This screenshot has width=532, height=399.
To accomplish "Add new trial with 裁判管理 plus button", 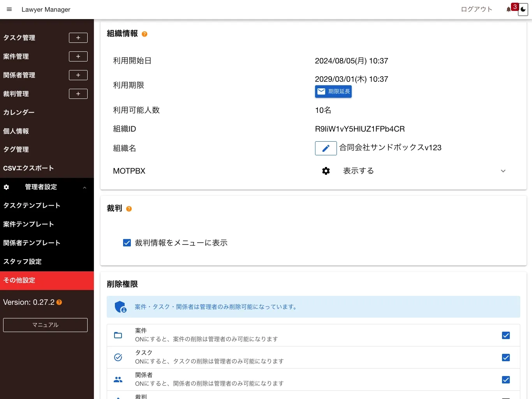I will [x=78, y=94].
